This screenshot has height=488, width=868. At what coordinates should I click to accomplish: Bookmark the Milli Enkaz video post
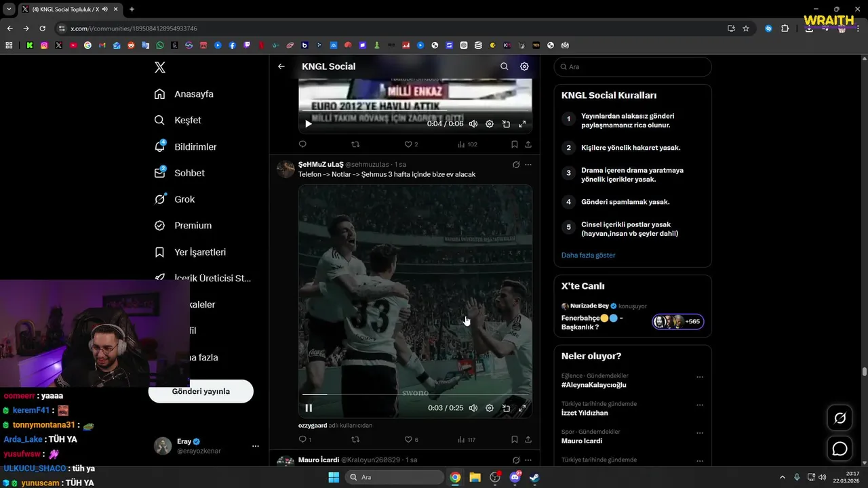coord(514,144)
